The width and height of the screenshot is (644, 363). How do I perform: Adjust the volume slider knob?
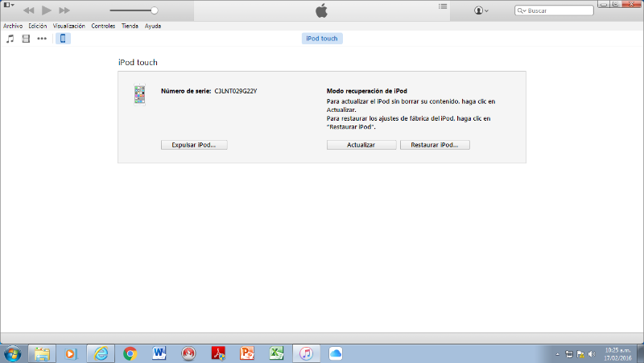click(x=155, y=10)
